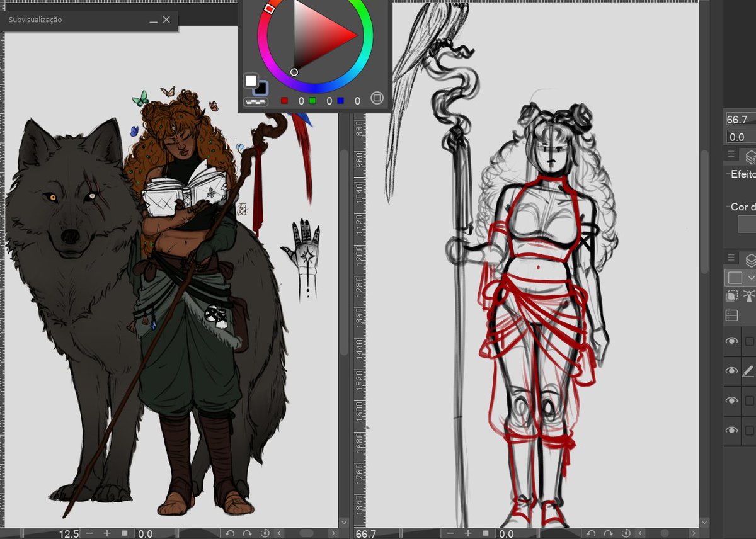Switch color wheel color space icon
756x539 pixels.
377,98
